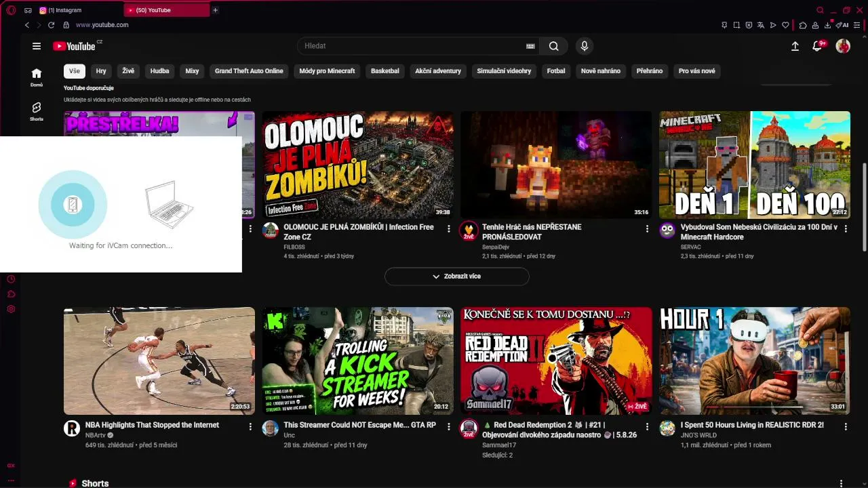Open a new tab with the plus button
The height and width of the screenshot is (488, 868).
(x=215, y=10)
